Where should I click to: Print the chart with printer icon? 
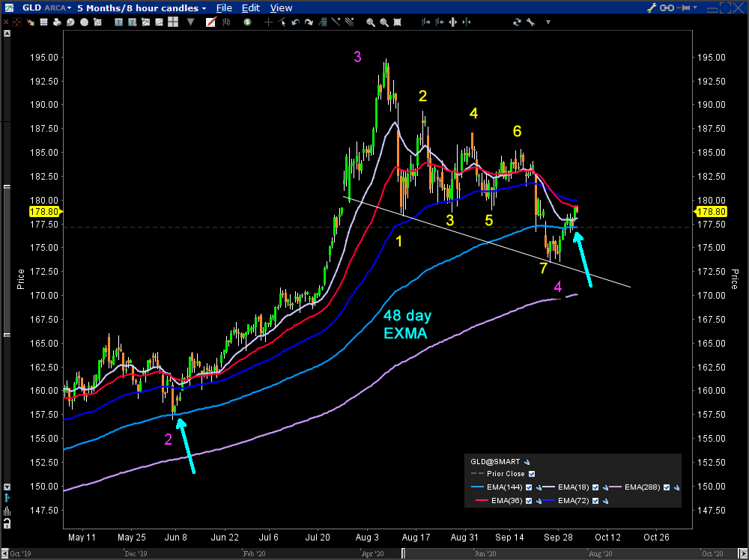point(57,22)
